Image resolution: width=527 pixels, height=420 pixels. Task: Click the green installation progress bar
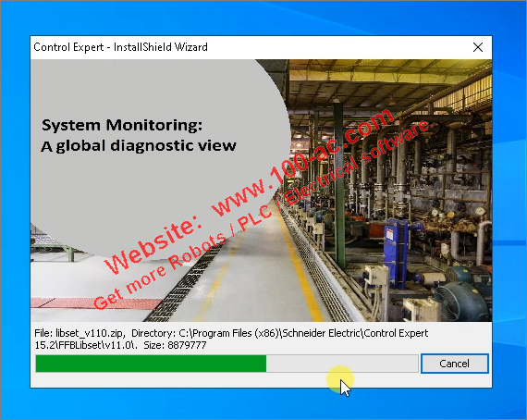(227, 364)
